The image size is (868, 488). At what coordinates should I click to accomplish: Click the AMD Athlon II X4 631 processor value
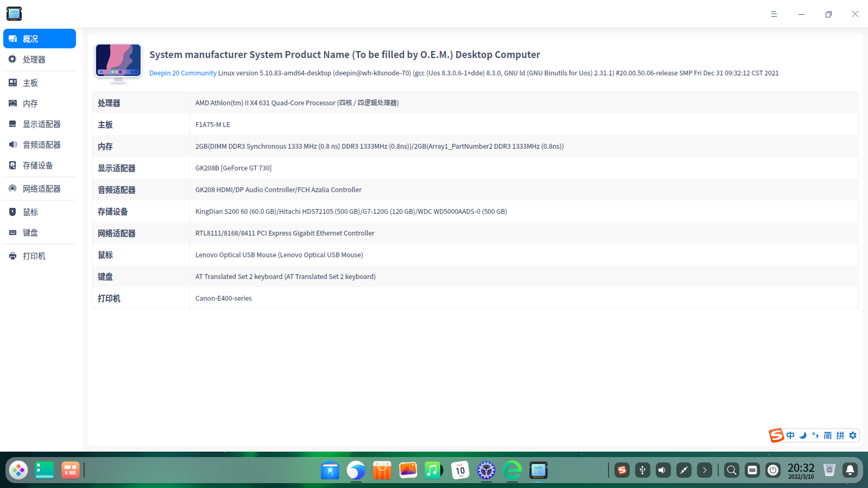297,103
